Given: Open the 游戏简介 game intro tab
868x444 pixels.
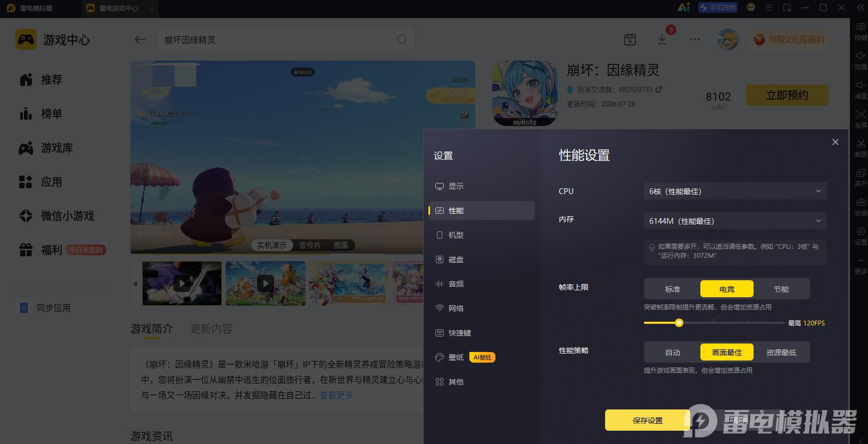Looking at the screenshot, I should click(152, 329).
